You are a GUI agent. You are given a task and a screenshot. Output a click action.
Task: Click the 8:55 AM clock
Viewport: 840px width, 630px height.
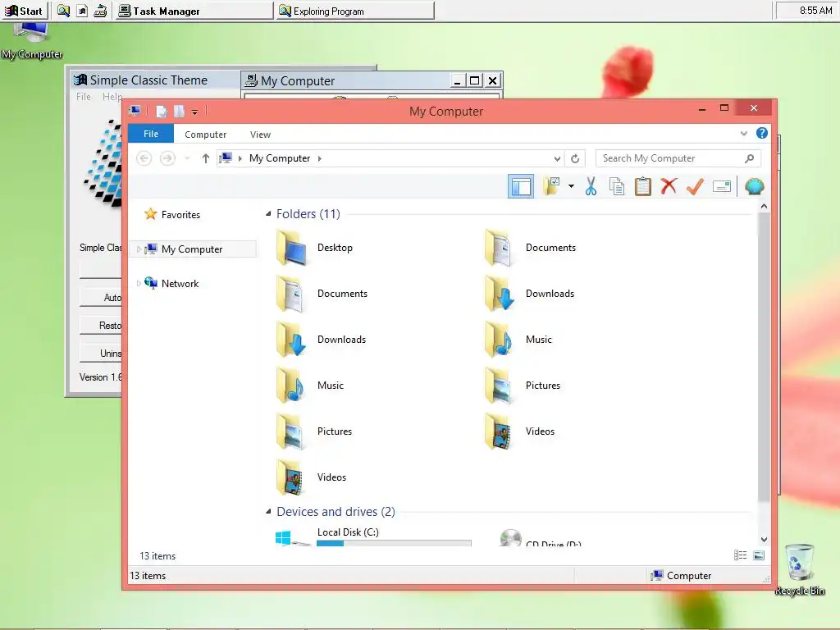(x=816, y=10)
